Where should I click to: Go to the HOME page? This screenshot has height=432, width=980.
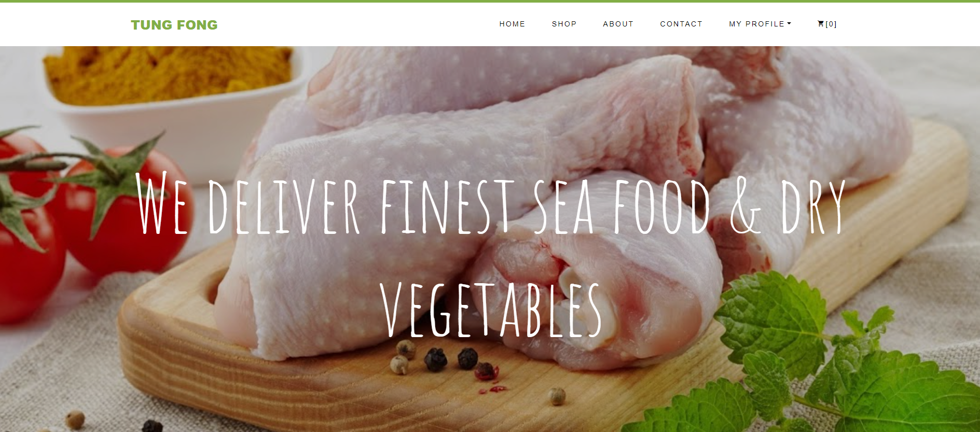coord(512,24)
